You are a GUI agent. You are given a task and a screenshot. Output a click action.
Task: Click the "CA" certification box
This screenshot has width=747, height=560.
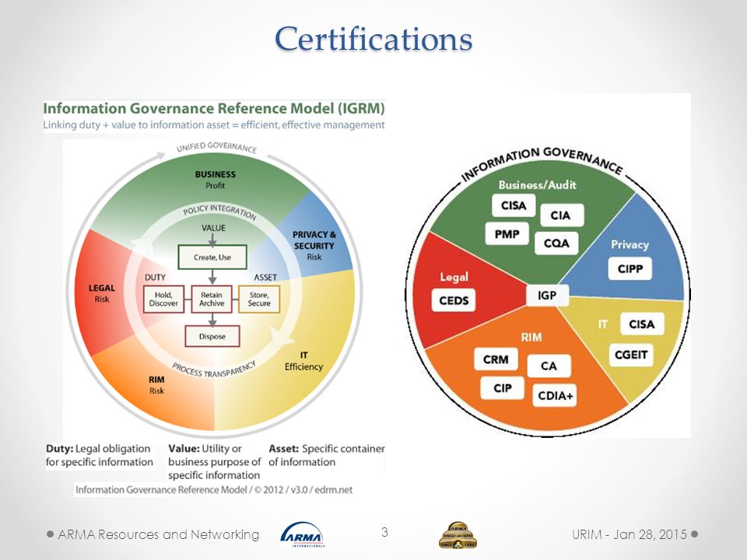click(x=549, y=366)
